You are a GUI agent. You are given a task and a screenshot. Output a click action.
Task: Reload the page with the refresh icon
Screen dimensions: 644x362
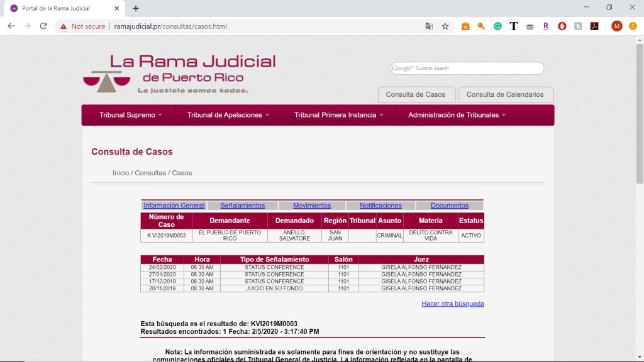[43, 26]
